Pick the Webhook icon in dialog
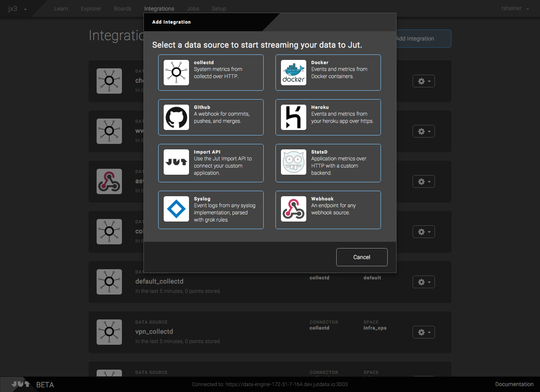This screenshot has width=540, height=392. tap(294, 209)
